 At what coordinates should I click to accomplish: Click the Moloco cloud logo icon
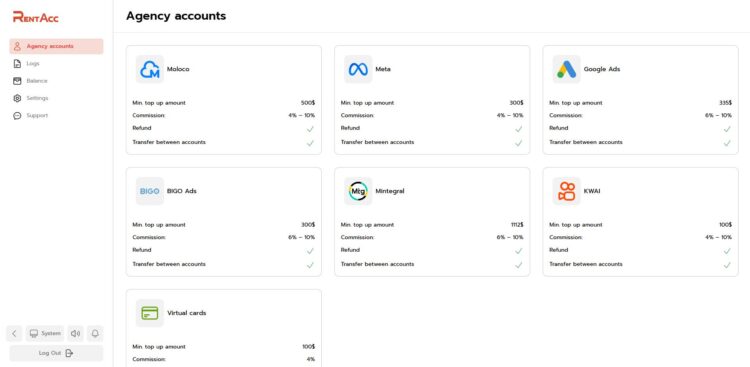point(150,69)
